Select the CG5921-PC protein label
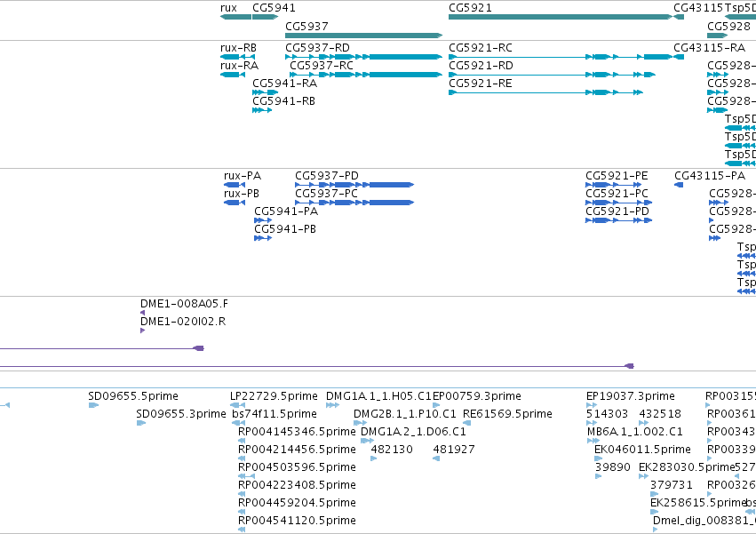The height and width of the screenshot is (534, 756). point(617,194)
